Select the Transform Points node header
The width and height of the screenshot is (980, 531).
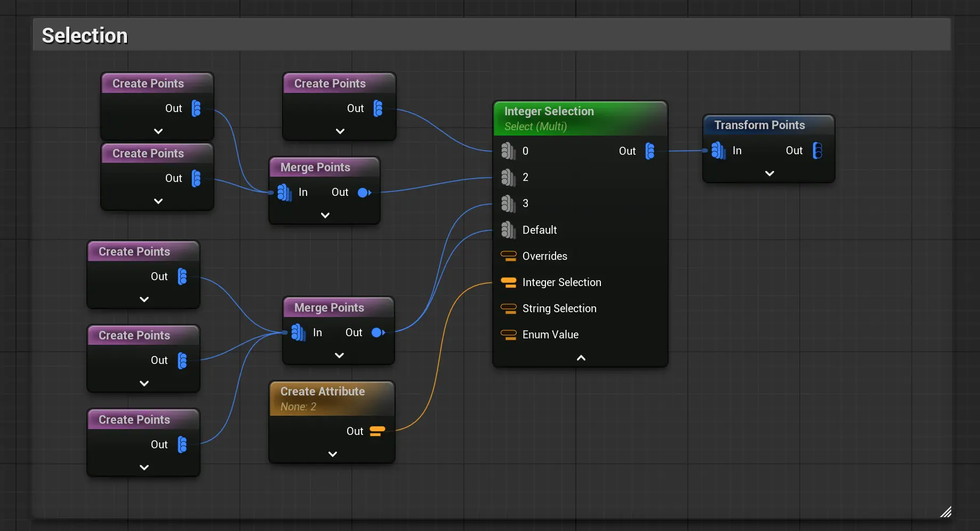tap(759, 125)
